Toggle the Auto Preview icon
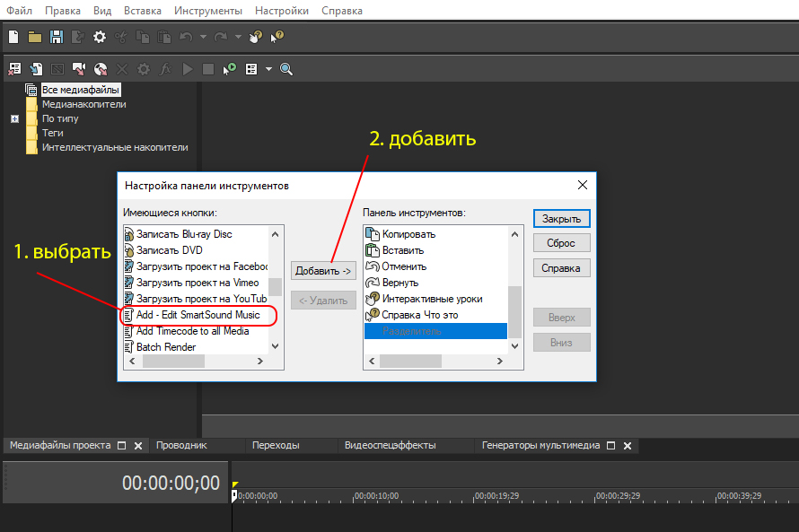This screenshot has height=532, width=799. point(230,69)
